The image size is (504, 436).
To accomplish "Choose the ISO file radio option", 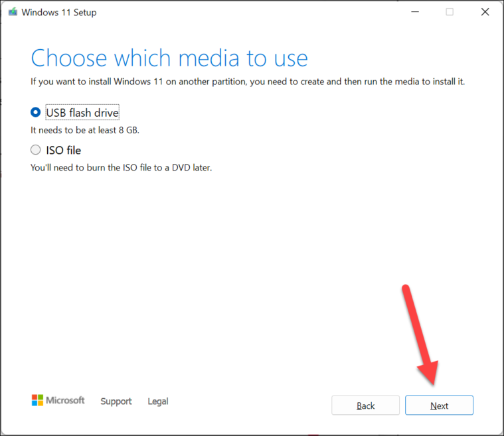I will [35, 150].
